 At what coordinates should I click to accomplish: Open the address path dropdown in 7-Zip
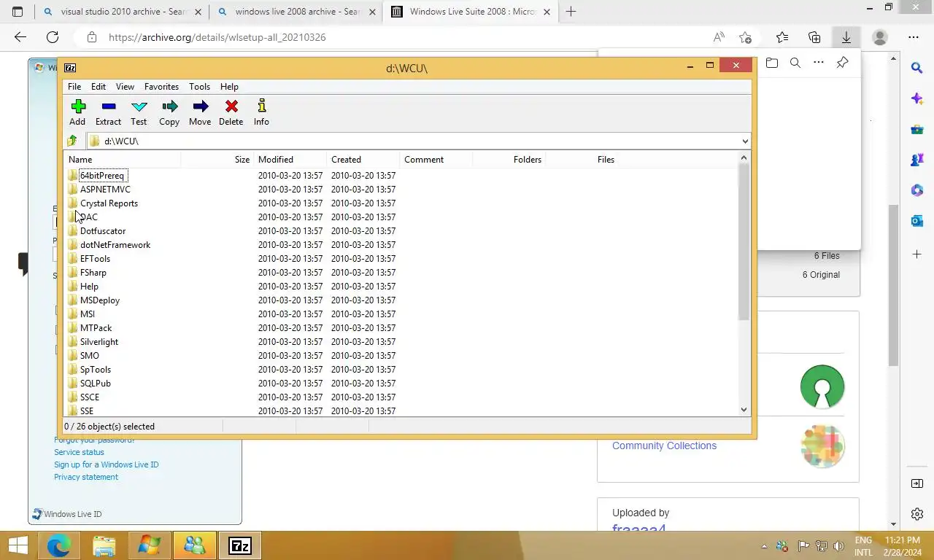[x=744, y=141]
